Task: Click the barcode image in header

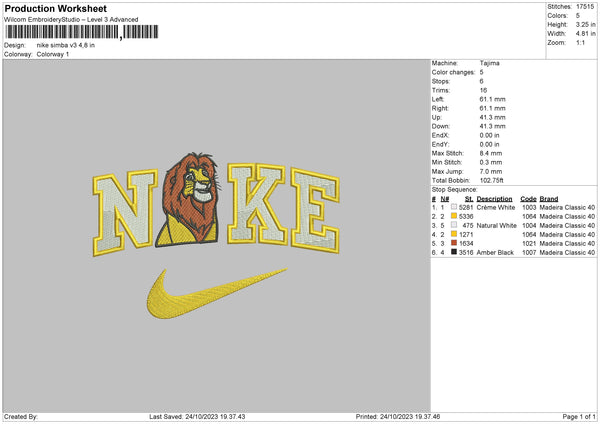Action: pyautogui.click(x=81, y=32)
